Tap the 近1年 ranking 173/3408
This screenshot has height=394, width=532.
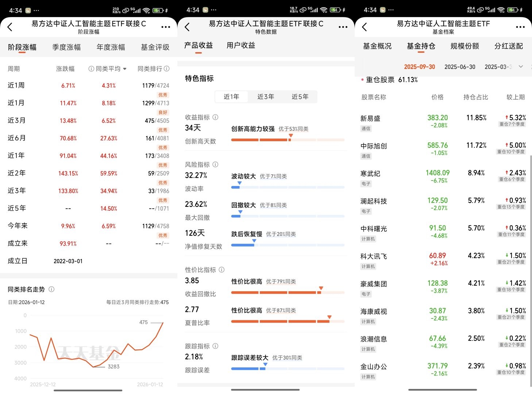click(157, 156)
